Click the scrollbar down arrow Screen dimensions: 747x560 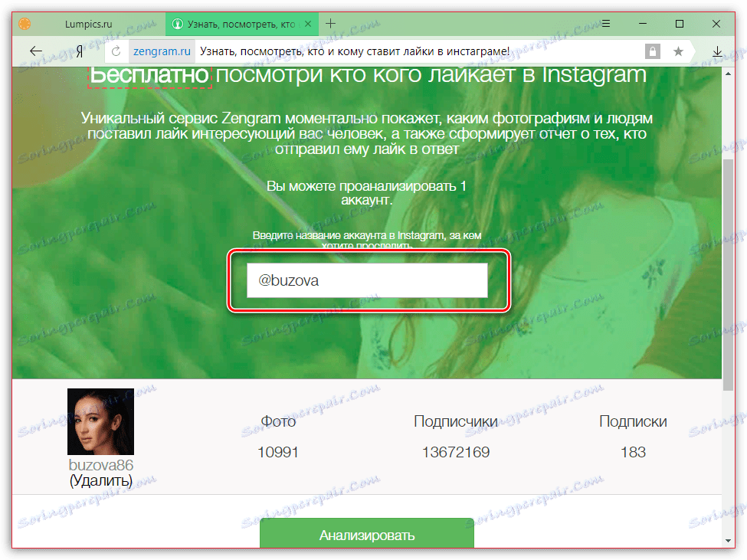tap(728, 541)
